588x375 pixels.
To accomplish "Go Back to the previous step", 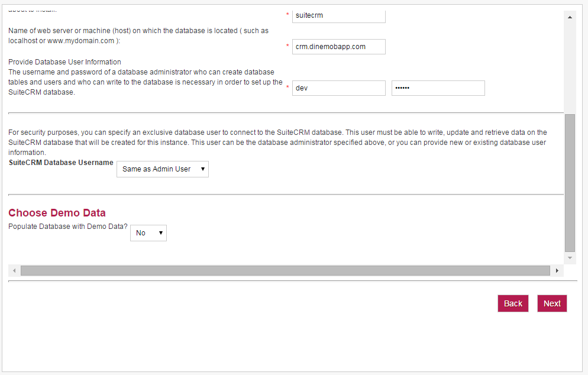I will tap(513, 303).
